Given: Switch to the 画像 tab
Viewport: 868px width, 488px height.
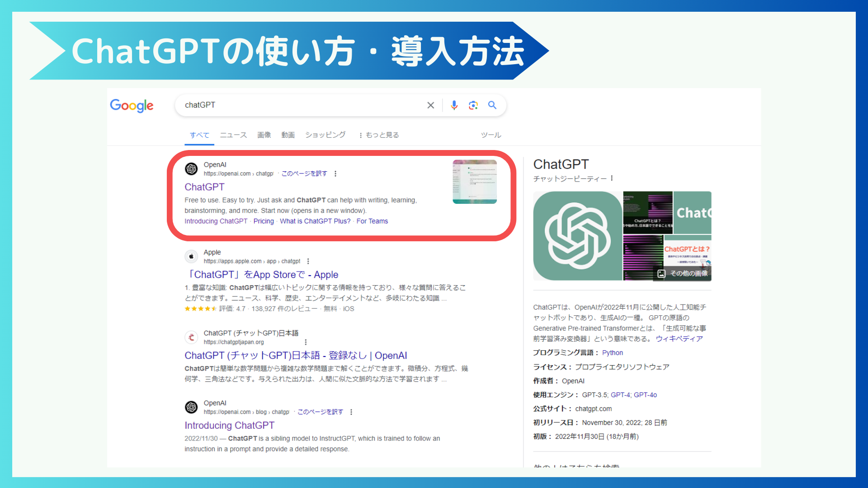Looking at the screenshot, I should click(264, 135).
